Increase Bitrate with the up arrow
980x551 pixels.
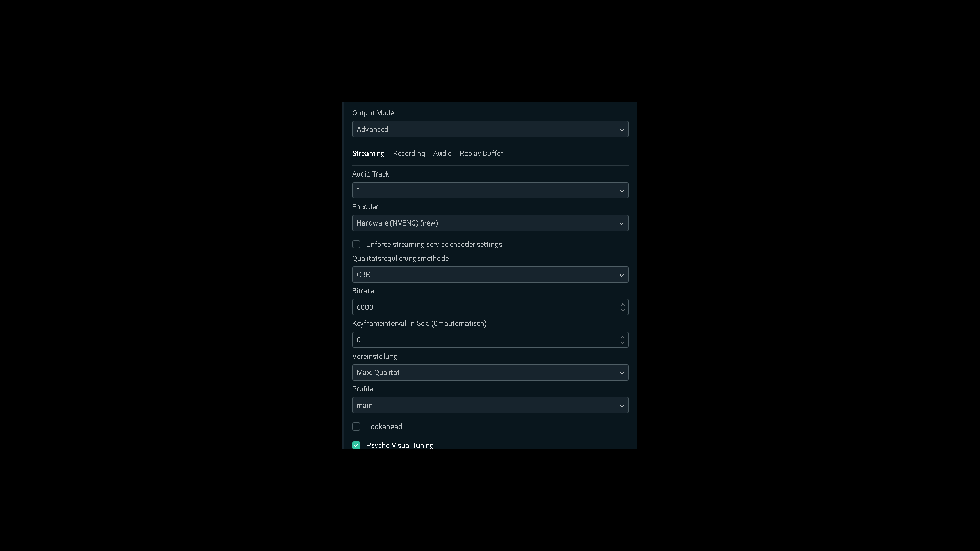[x=622, y=304]
